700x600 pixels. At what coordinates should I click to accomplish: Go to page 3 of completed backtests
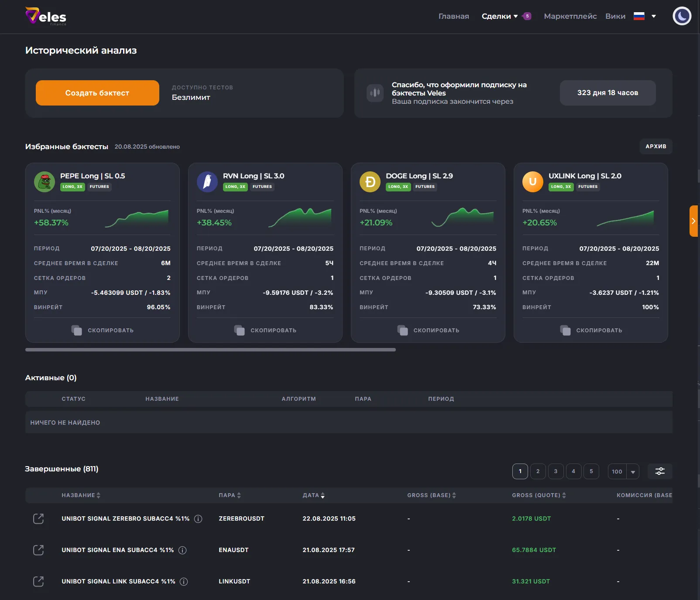tap(556, 471)
